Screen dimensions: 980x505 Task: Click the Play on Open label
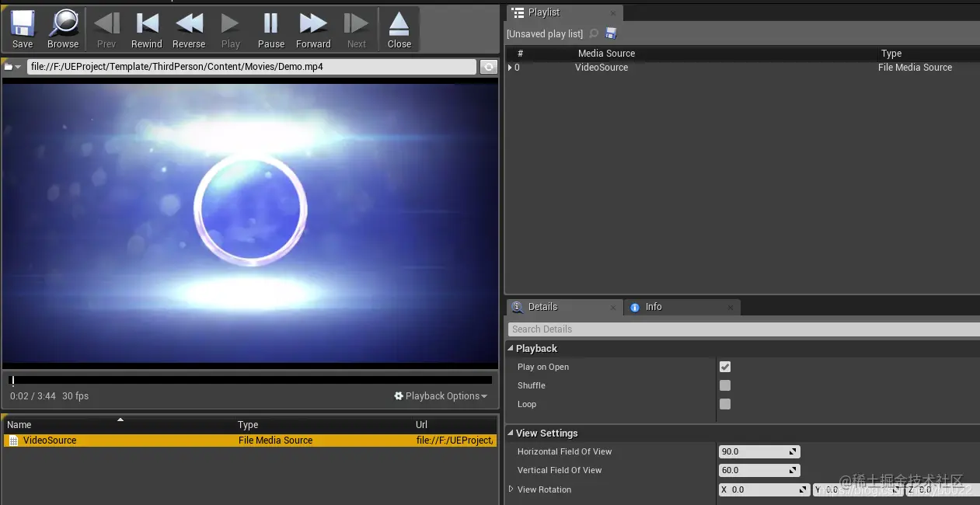[543, 367]
